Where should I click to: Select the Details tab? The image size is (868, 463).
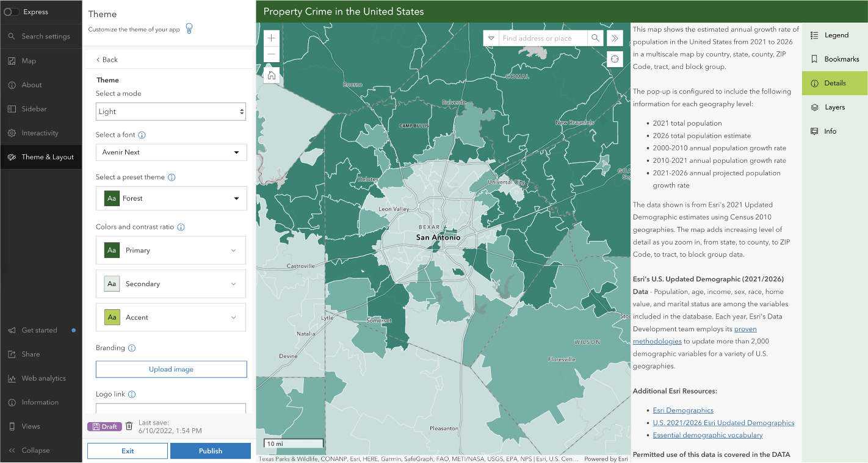coord(834,83)
